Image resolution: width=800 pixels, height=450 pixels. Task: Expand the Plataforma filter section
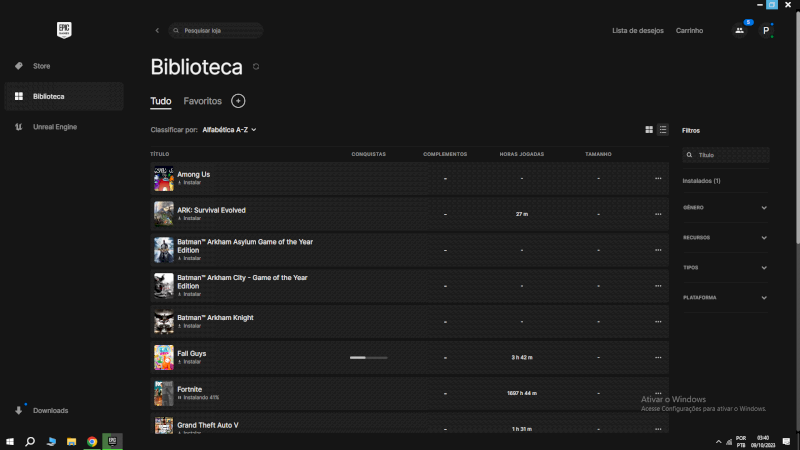coord(725,298)
